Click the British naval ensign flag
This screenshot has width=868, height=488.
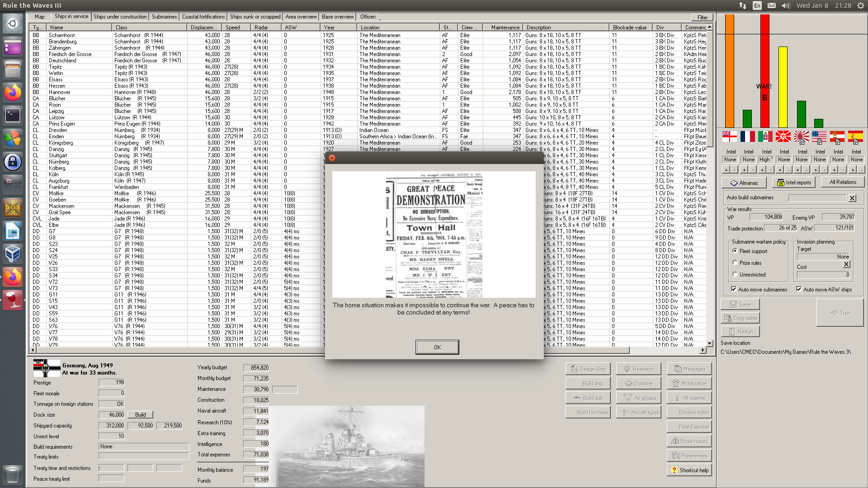(x=729, y=136)
